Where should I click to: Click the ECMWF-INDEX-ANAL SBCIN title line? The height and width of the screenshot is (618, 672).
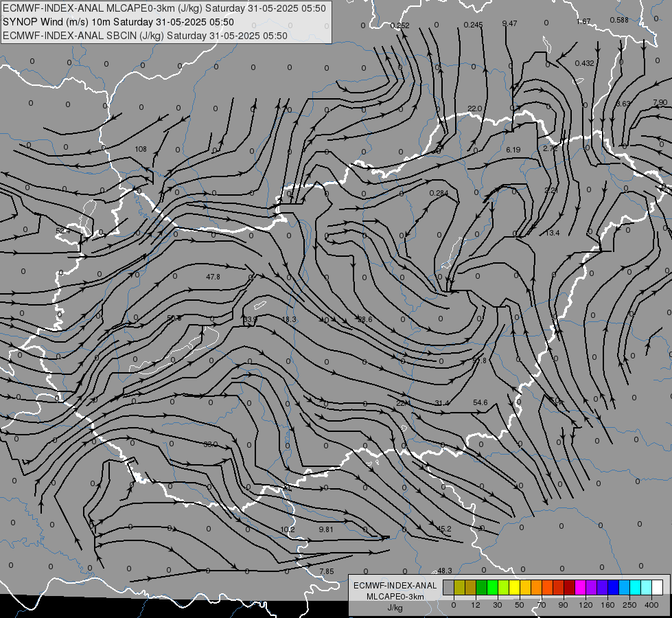[145, 36]
